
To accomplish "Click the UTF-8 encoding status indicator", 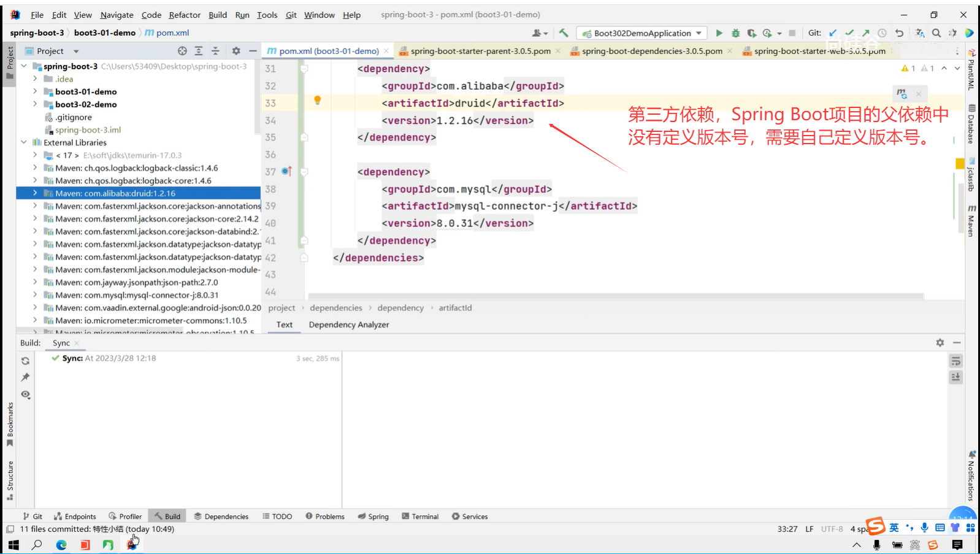I will [832, 529].
